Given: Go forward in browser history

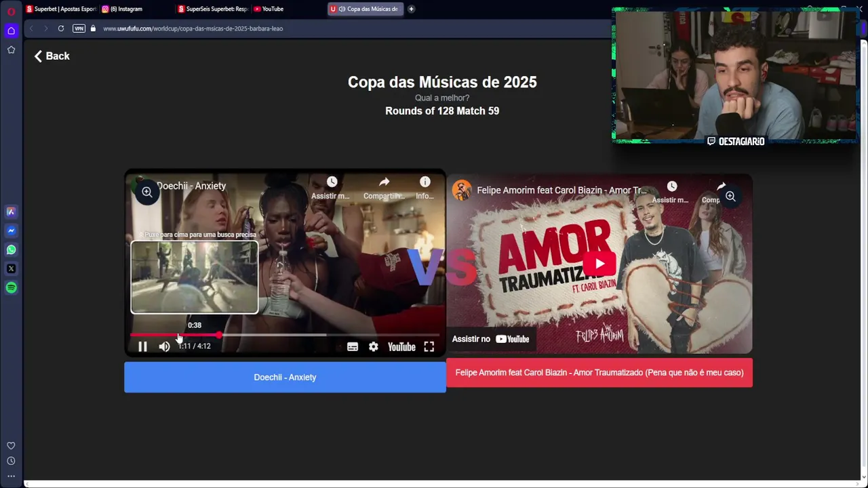Looking at the screenshot, I should point(46,28).
